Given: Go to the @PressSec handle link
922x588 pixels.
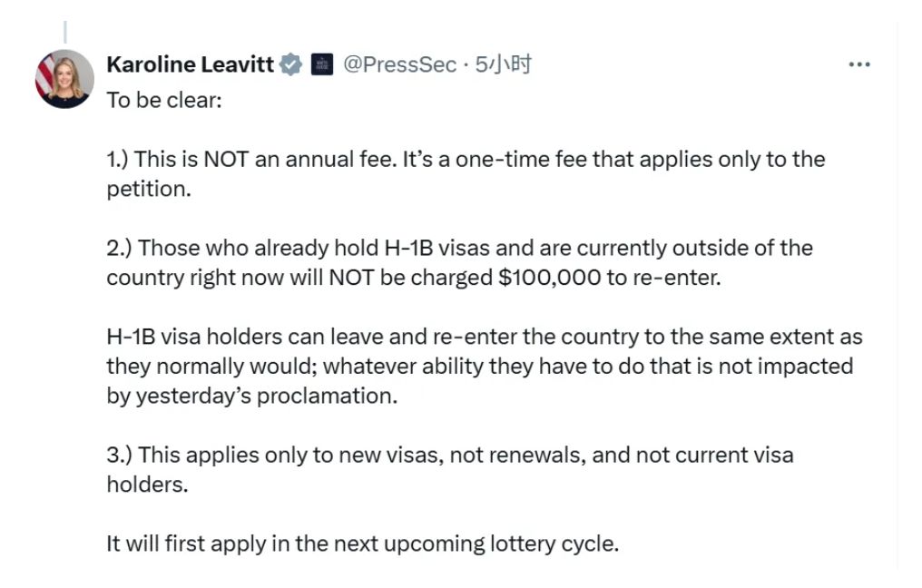Looking at the screenshot, I should [399, 64].
